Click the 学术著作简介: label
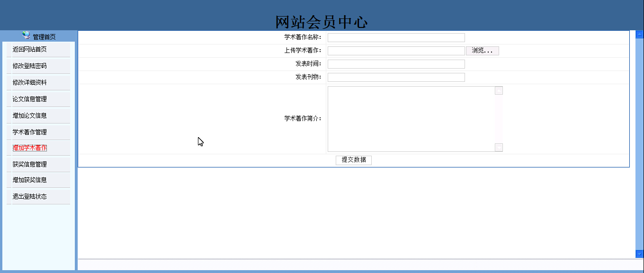 tap(303, 119)
